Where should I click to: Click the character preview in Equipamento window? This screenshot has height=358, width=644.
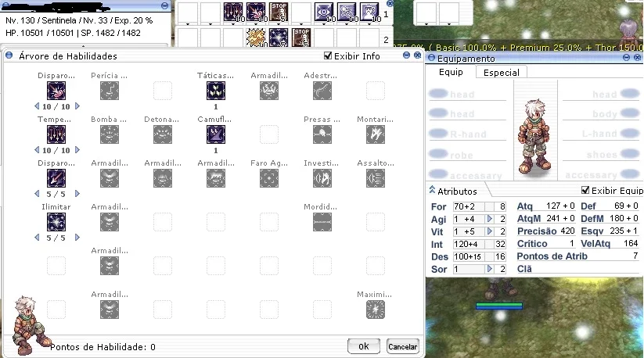tap(535, 135)
